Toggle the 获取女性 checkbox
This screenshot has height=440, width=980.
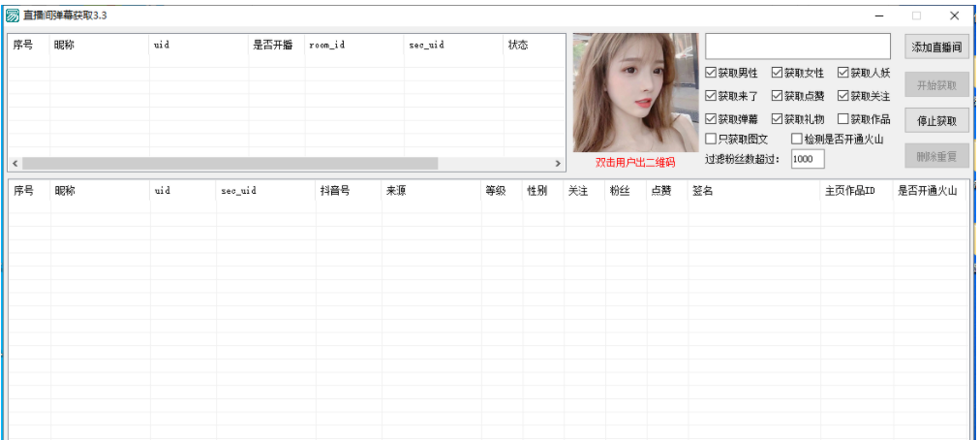point(778,73)
